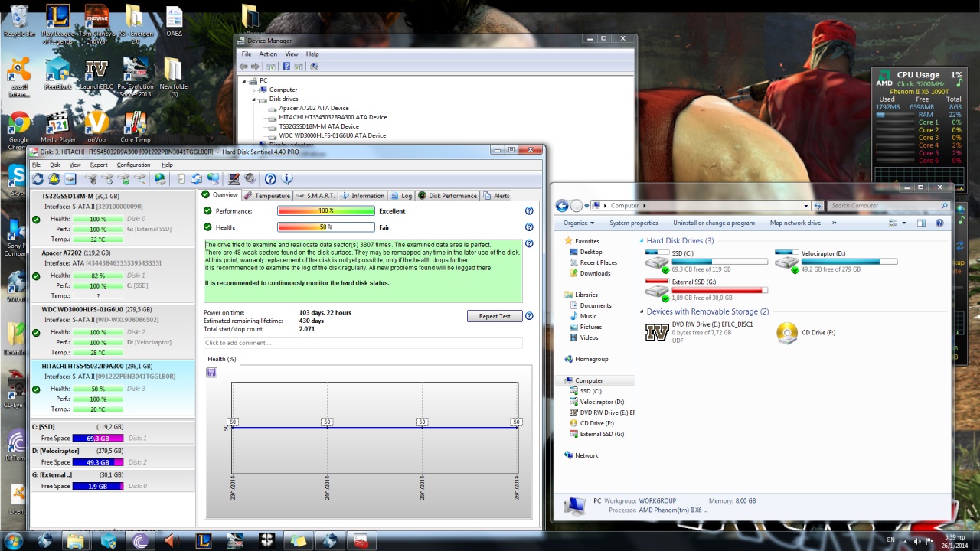Screen dimensions: 980x551
Task: Expand the Computer node in Device Manager
Action: (254, 90)
